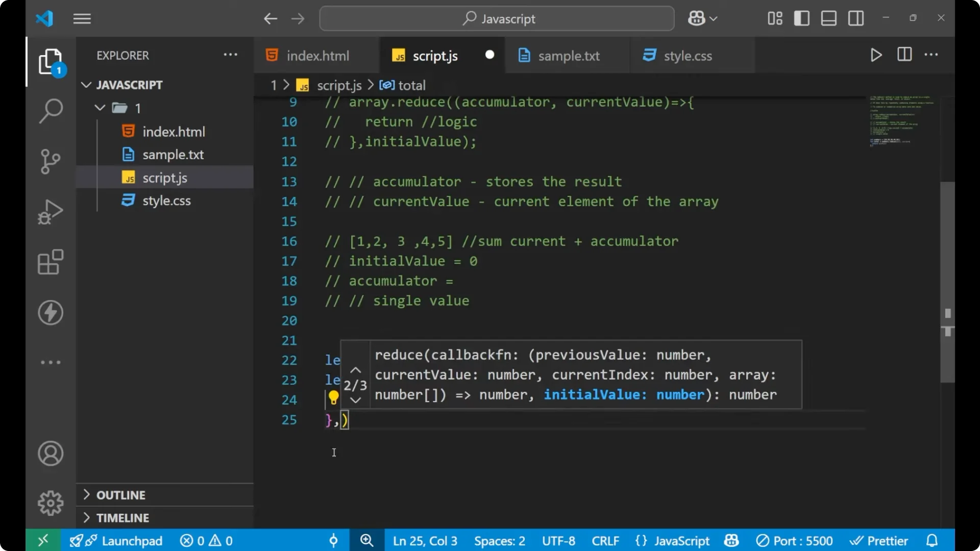Open Port: 5500 from the status bar
The image size is (980, 551).
795,540
